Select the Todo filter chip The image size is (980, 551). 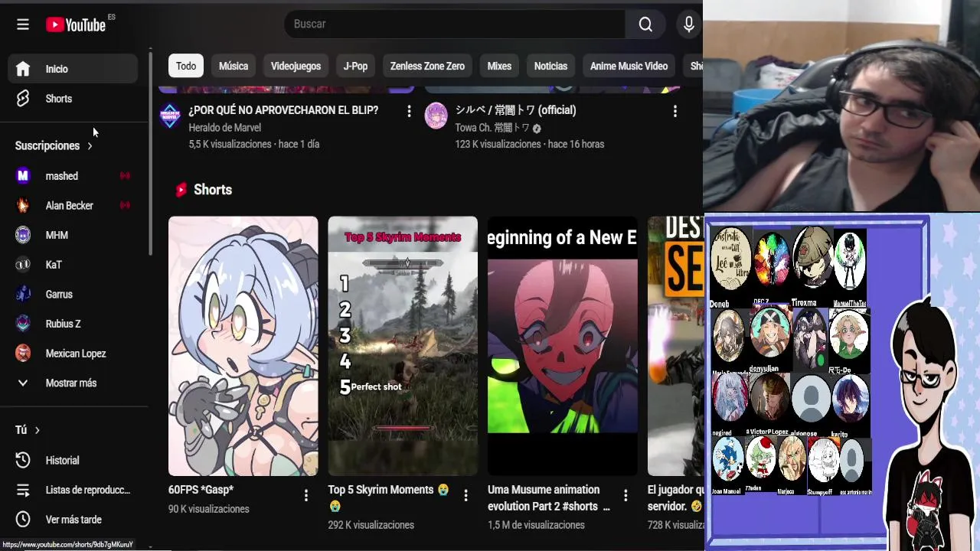[x=186, y=66]
